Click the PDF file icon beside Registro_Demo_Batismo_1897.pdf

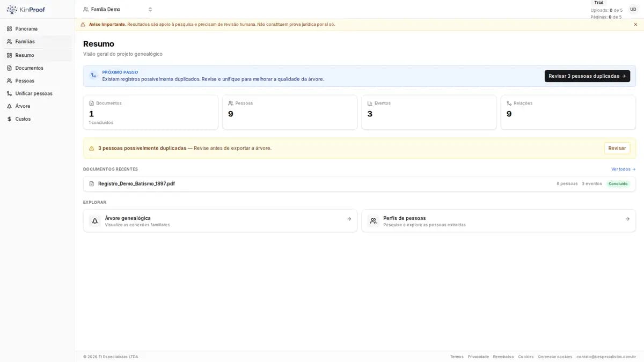point(91,184)
